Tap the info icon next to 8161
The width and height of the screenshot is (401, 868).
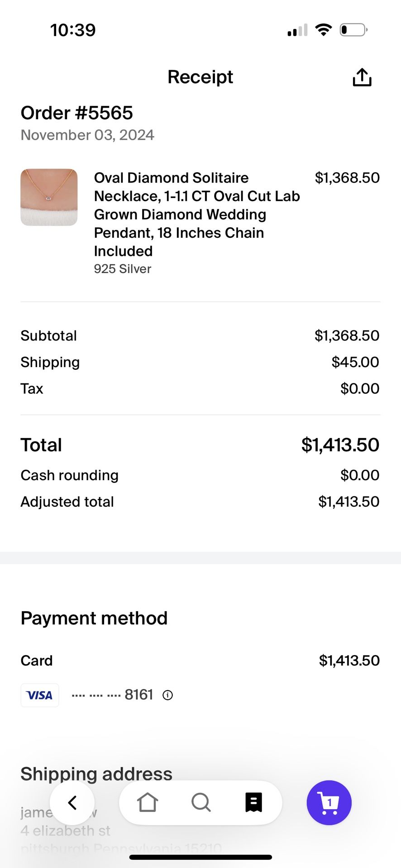click(168, 695)
